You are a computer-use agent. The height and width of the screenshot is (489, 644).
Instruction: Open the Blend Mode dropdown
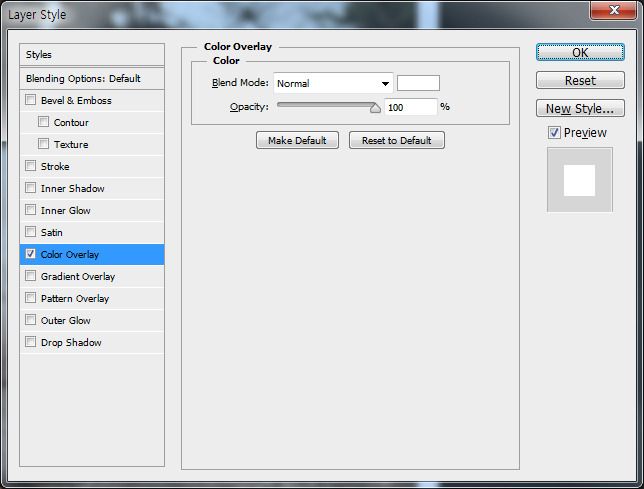coord(333,83)
